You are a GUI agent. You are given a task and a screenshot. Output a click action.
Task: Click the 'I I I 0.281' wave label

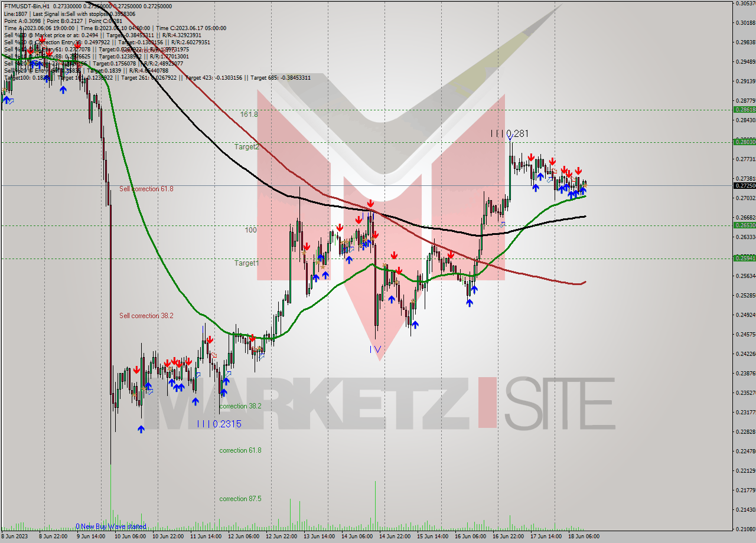pos(510,134)
